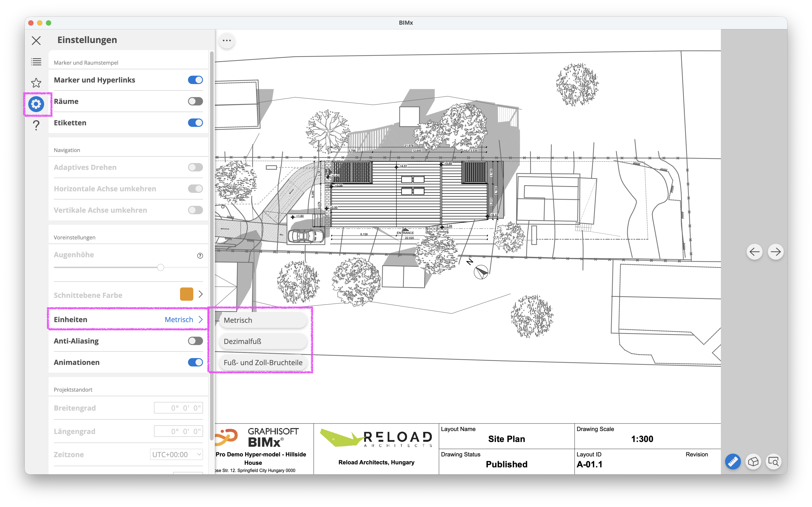Toggle Horizontale Achse umkehren switch

pos(195,189)
